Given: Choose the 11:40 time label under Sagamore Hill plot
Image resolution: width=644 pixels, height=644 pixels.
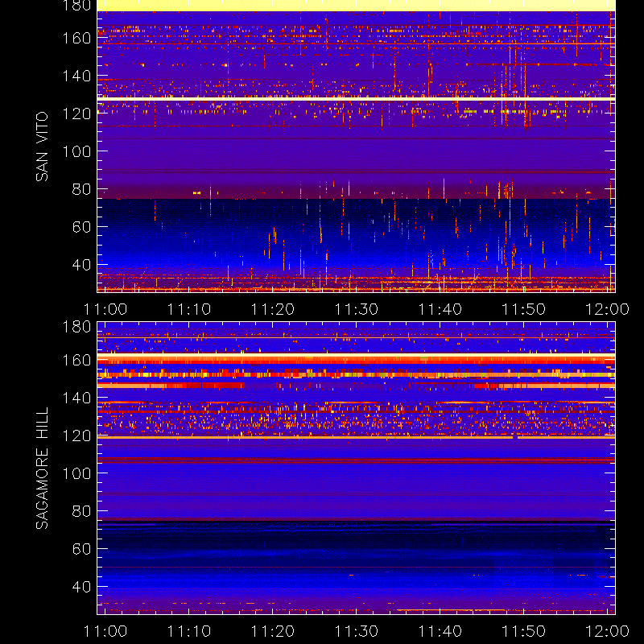Looking at the screenshot, I should 440,631.
